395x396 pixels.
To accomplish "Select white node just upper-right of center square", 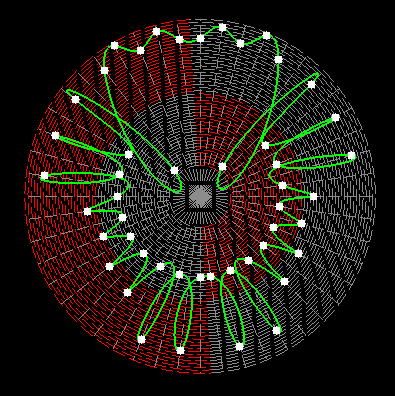I will 222,166.
